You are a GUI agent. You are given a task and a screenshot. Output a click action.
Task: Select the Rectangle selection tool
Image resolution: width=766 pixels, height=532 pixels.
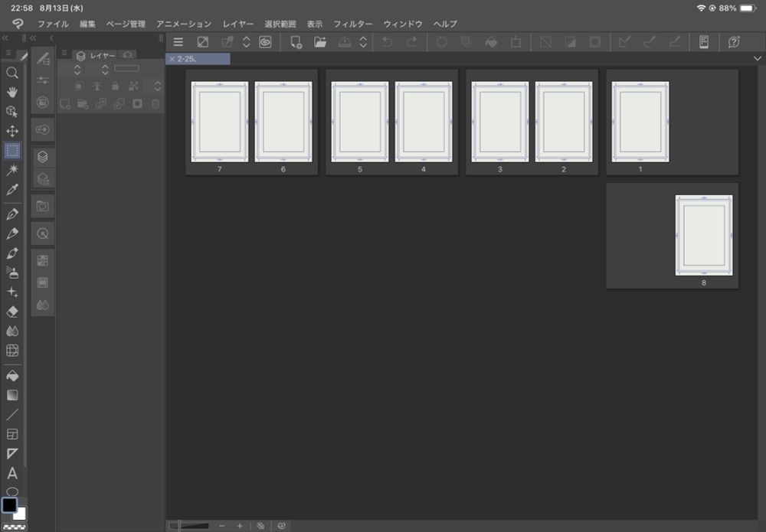[x=12, y=150]
